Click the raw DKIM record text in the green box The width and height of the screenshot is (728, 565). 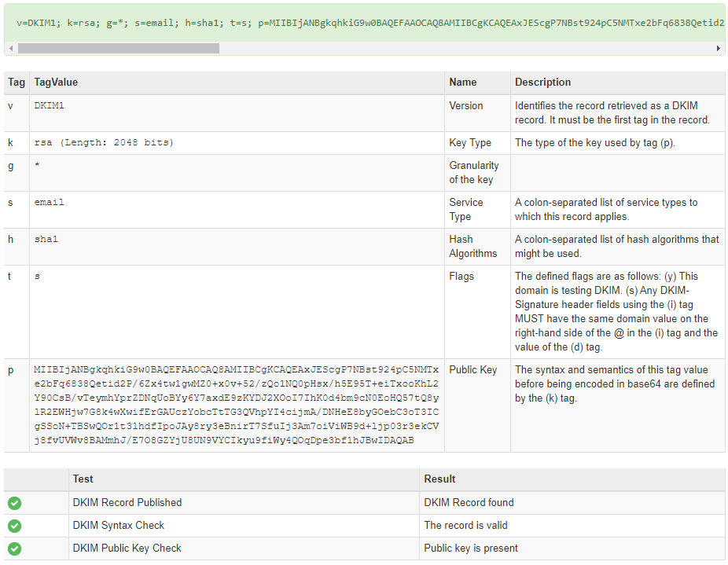[x=370, y=23]
